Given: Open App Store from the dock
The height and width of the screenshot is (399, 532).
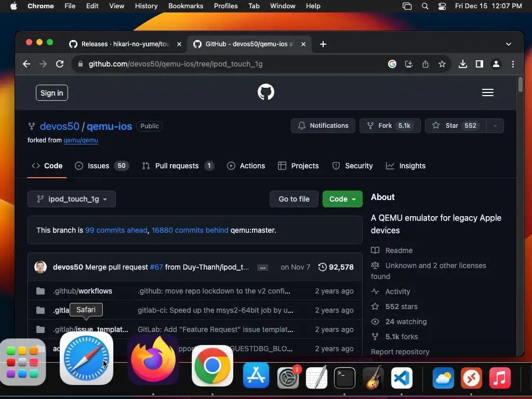Looking at the screenshot, I should click(256, 376).
